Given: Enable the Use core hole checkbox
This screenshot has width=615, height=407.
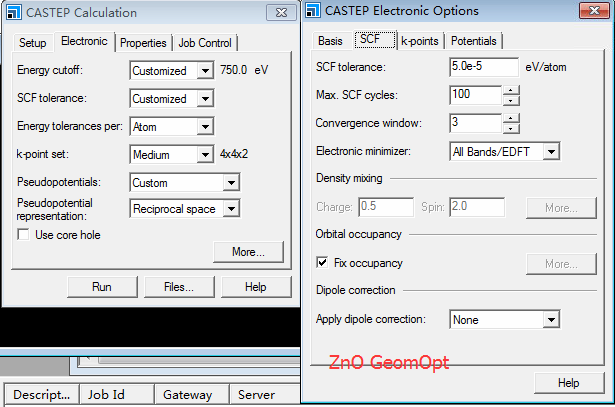Looking at the screenshot, I should (23, 234).
